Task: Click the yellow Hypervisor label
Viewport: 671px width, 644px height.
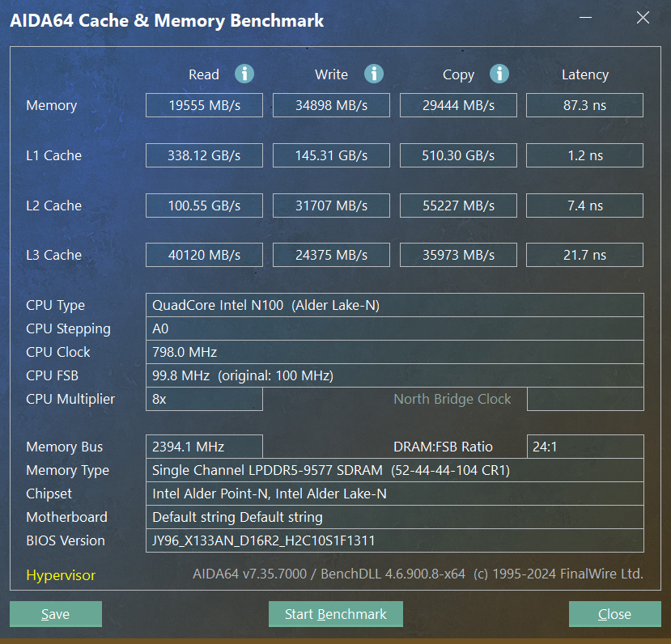Action: pyautogui.click(x=61, y=575)
